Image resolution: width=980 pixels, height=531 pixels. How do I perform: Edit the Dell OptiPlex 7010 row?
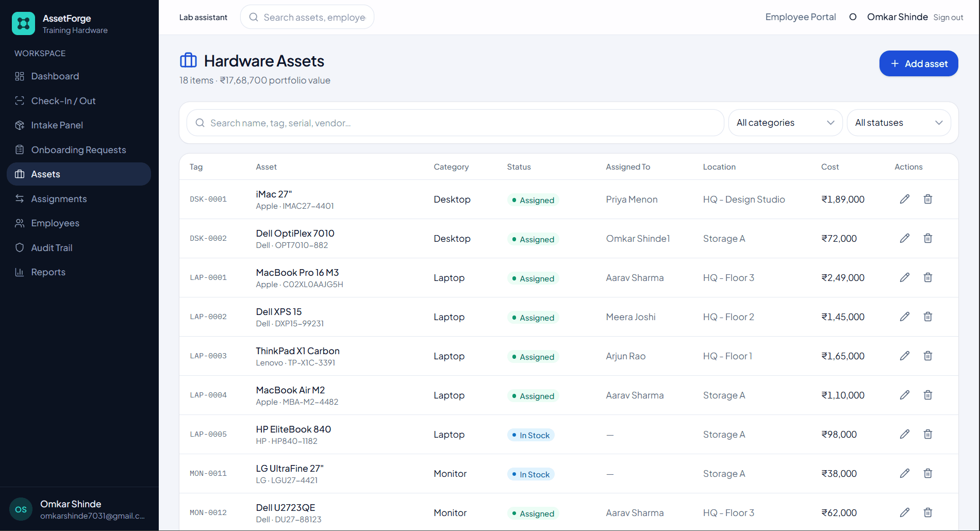pyautogui.click(x=905, y=238)
